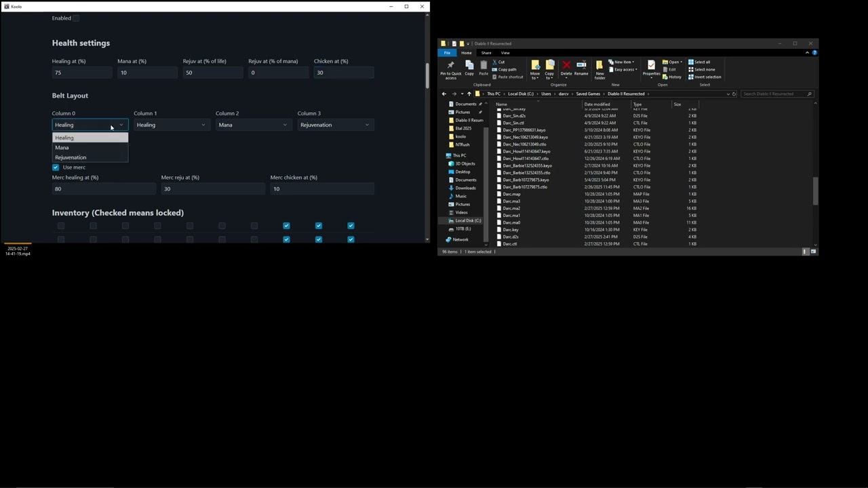
Task: Click the Cut scissors icon
Action: 495,62
